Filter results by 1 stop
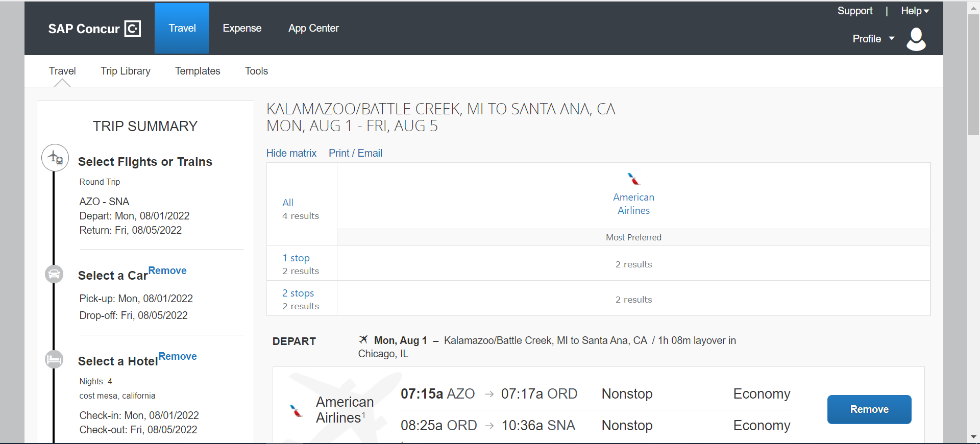Screen dimensions: 980x444 [296, 258]
